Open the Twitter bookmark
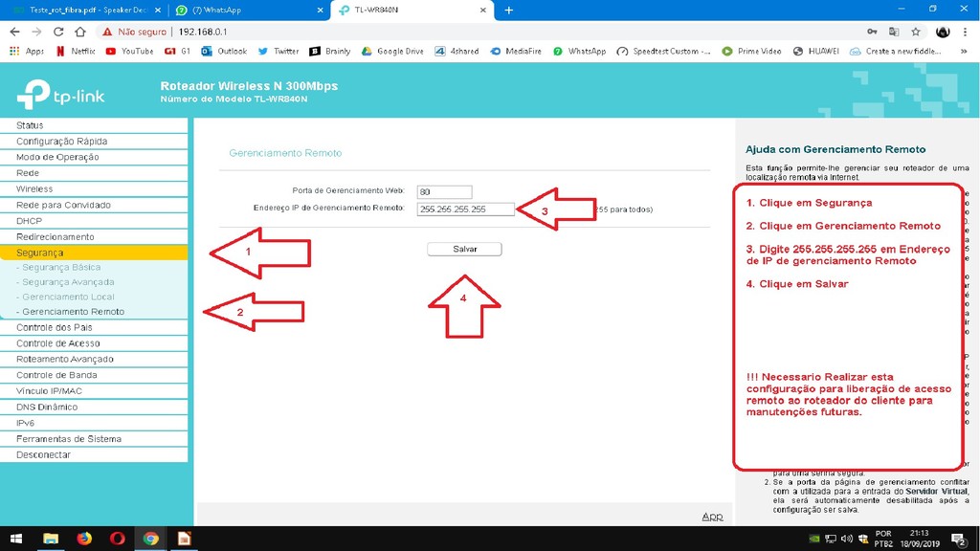980x551 pixels. point(278,52)
